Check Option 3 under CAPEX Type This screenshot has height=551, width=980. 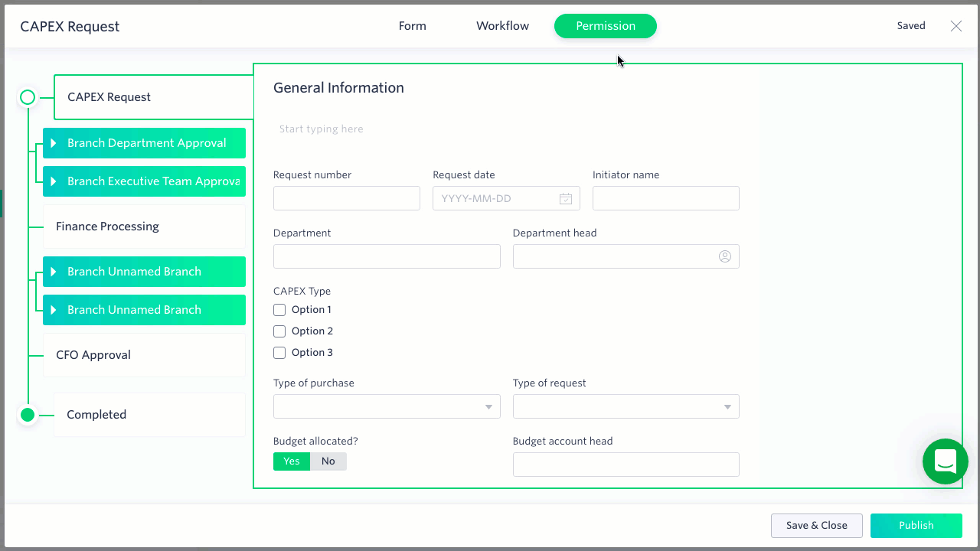point(279,353)
